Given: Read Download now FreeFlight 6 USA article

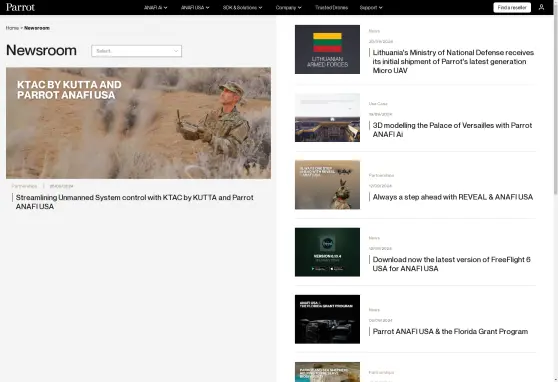Looking at the screenshot, I should click(x=451, y=264).
